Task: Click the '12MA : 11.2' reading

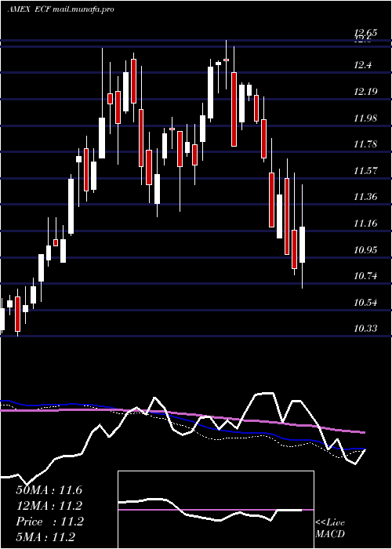Action: (x=49, y=506)
